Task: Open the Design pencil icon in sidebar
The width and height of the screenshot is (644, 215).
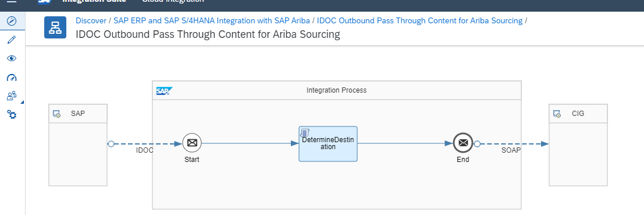Action: pos(12,40)
